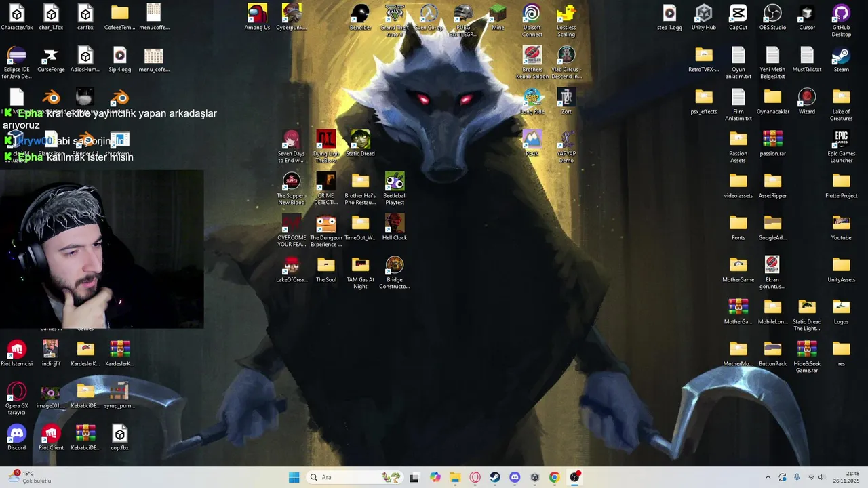This screenshot has height=488, width=868.
Task: Switch to Unity Hub in the taskbar
Action: 534,477
